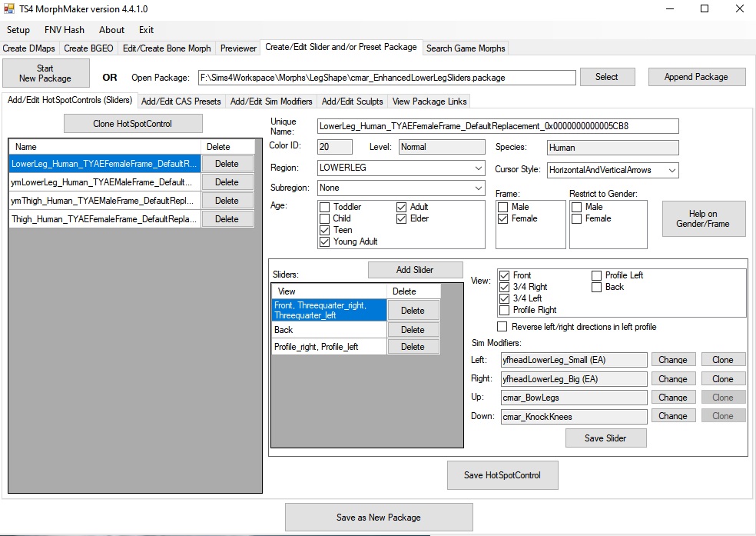
Task: Enable the Toddler age checkbox
Action: 325,206
